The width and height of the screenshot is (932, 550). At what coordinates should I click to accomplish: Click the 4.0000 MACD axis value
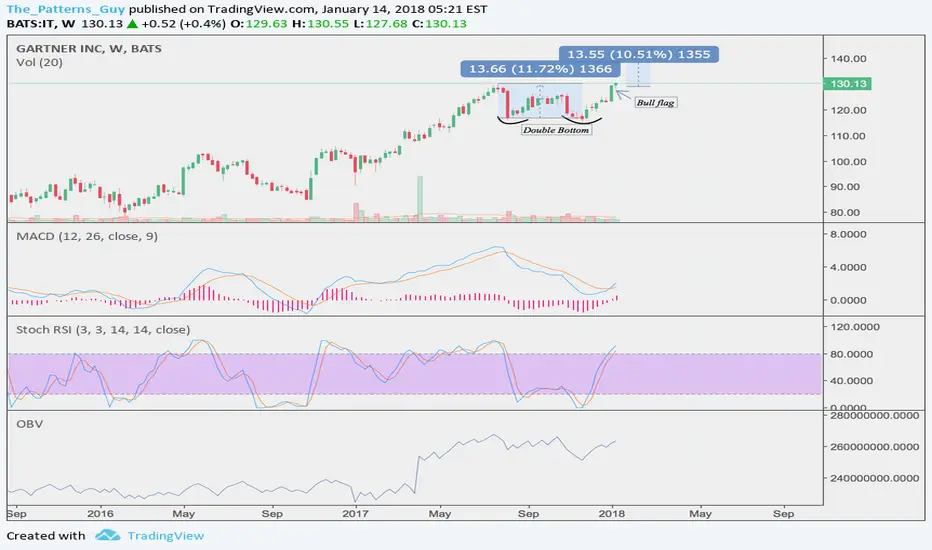pyautogui.click(x=849, y=267)
